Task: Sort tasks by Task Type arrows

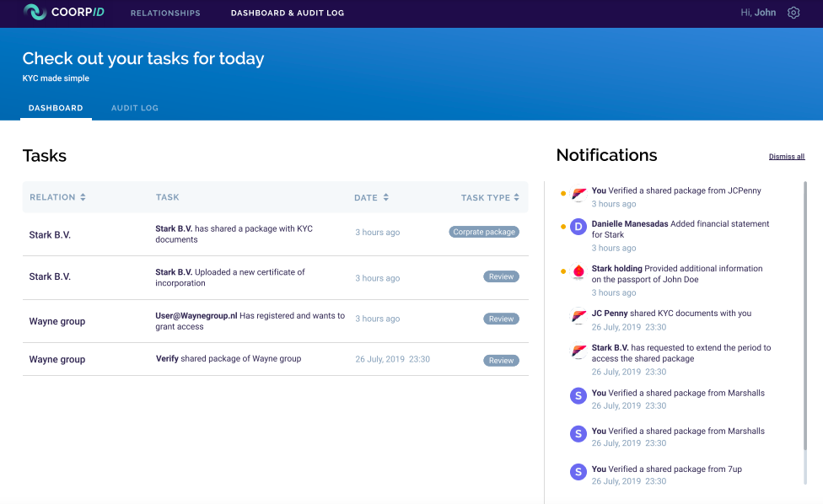Action: (x=516, y=197)
